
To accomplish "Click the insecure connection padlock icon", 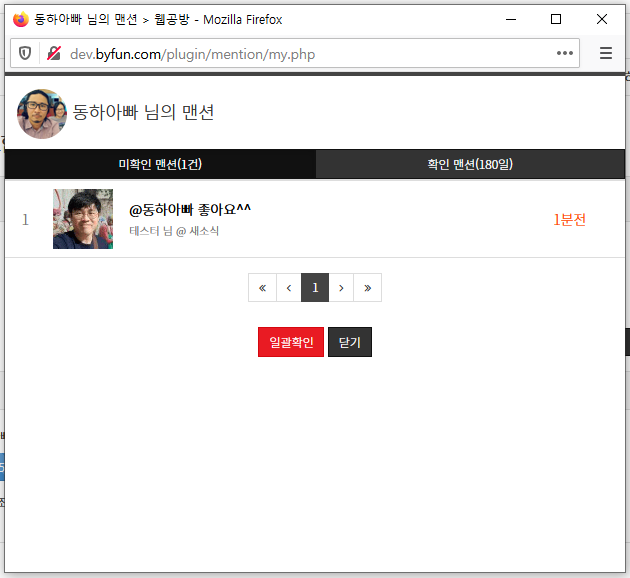I will [54, 53].
